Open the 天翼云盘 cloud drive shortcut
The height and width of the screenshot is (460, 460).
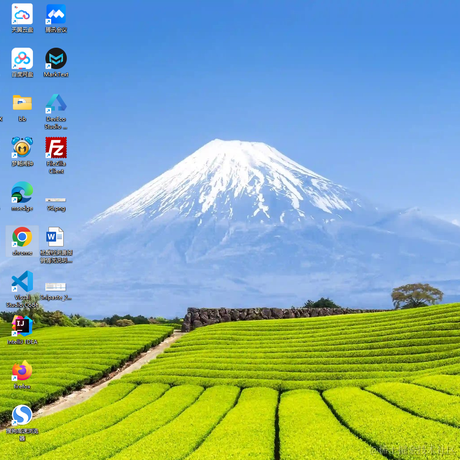(22, 18)
